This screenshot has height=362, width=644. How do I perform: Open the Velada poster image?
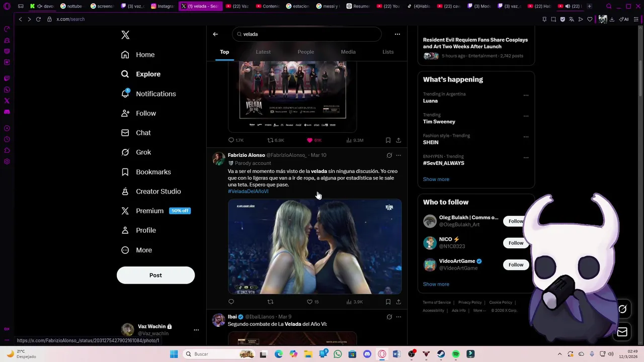(x=292, y=97)
